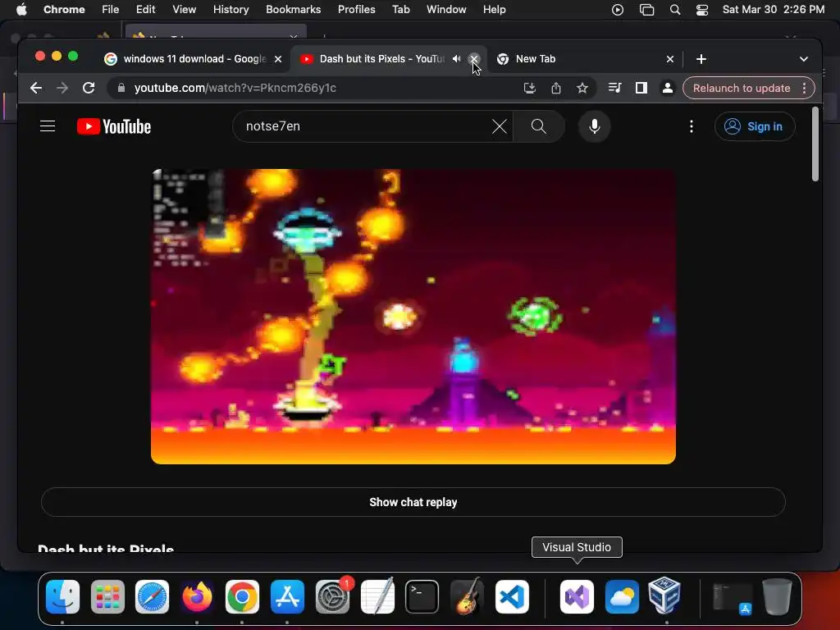Launch Visual Studio from the Dock
The width and height of the screenshot is (840, 630).
(577, 596)
